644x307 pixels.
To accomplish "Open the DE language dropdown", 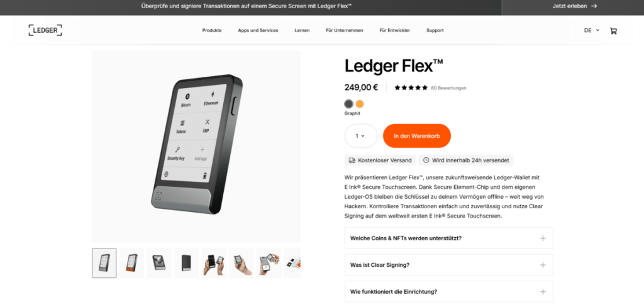I will pyautogui.click(x=591, y=30).
